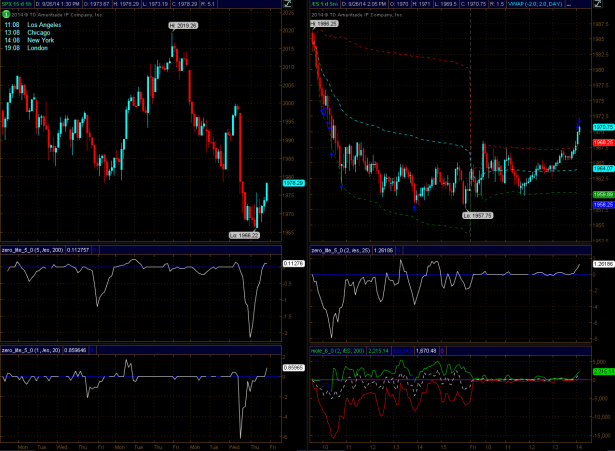Click the chart scale icon on the SPX chart
The height and width of the screenshot is (451, 615).
coord(287,4)
